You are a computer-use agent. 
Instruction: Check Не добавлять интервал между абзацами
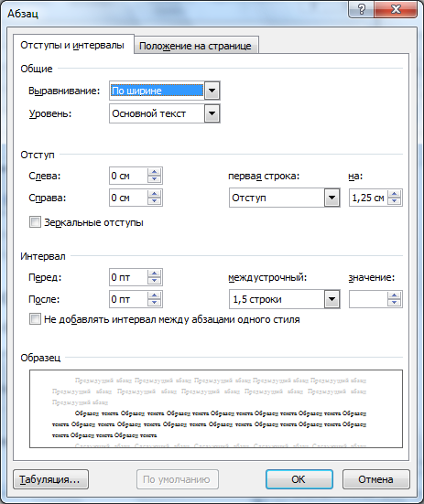click(x=35, y=319)
